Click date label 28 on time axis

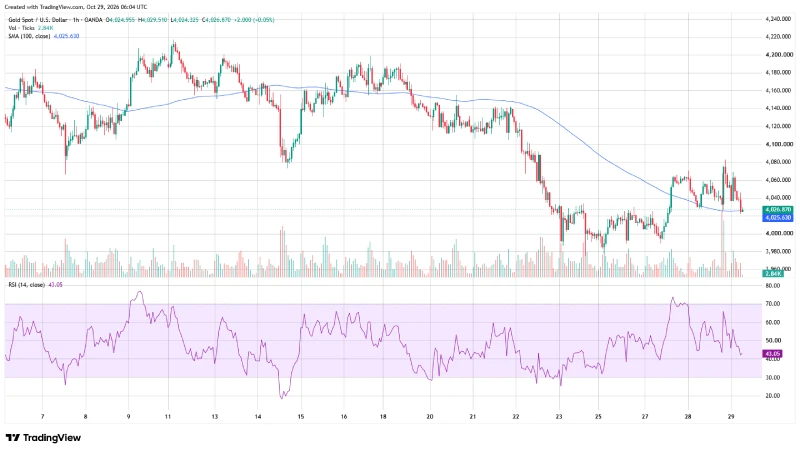tap(688, 417)
